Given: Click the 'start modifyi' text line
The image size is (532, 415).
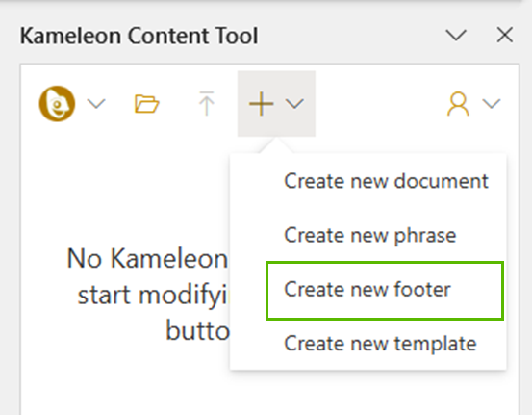Looking at the screenshot, I should tap(152, 296).
